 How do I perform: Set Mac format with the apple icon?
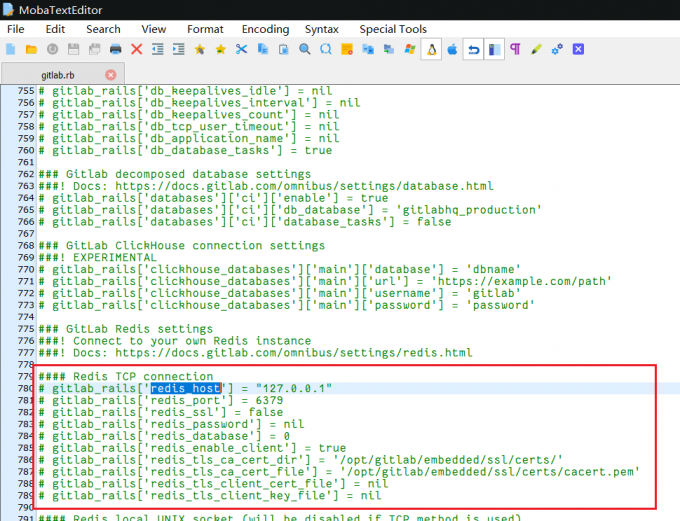coord(452,49)
